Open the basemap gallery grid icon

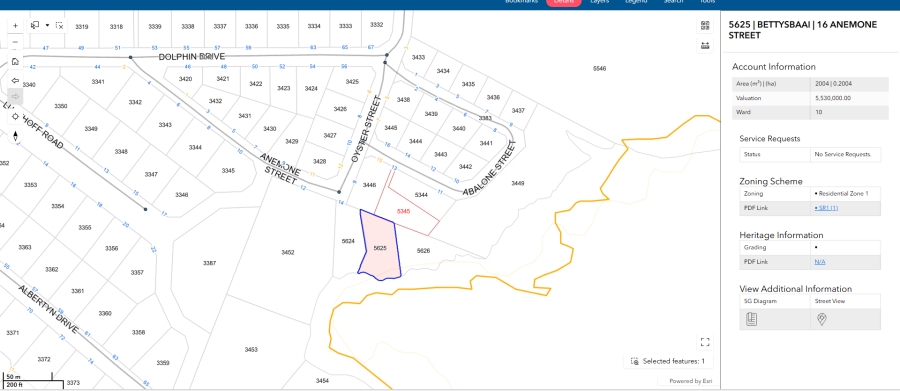click(x=705, y=26)
